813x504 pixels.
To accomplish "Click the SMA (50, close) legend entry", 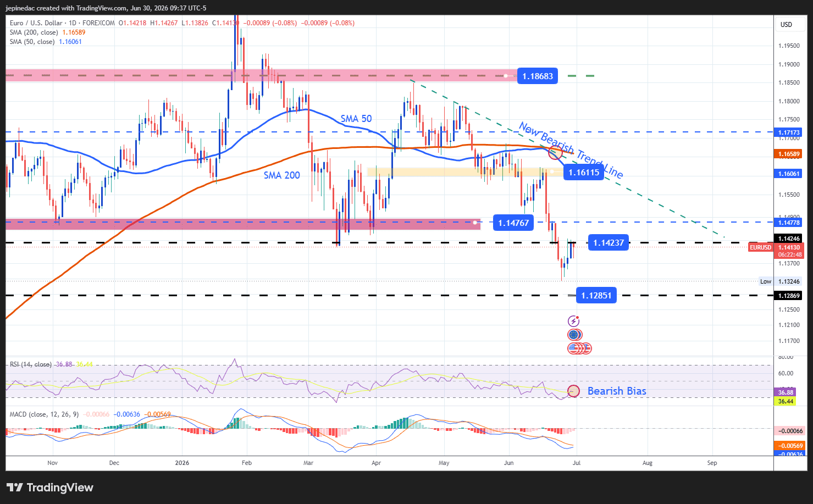I will pos(46,42).
